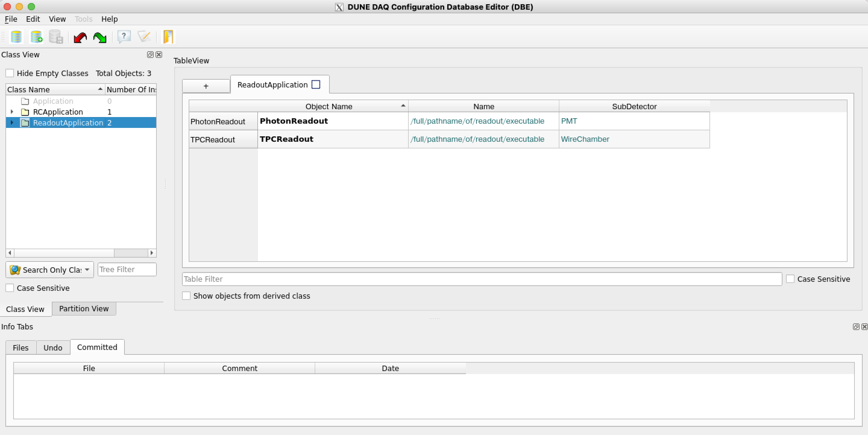Click the greyed Save Database floppy icon
Screen dimensions: 868x435
[56, 37]
